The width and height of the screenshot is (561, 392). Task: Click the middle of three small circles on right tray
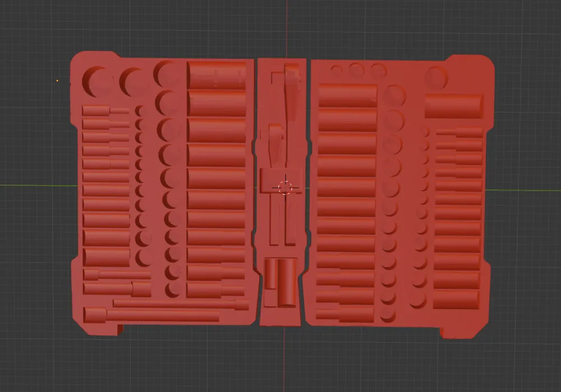356,70
